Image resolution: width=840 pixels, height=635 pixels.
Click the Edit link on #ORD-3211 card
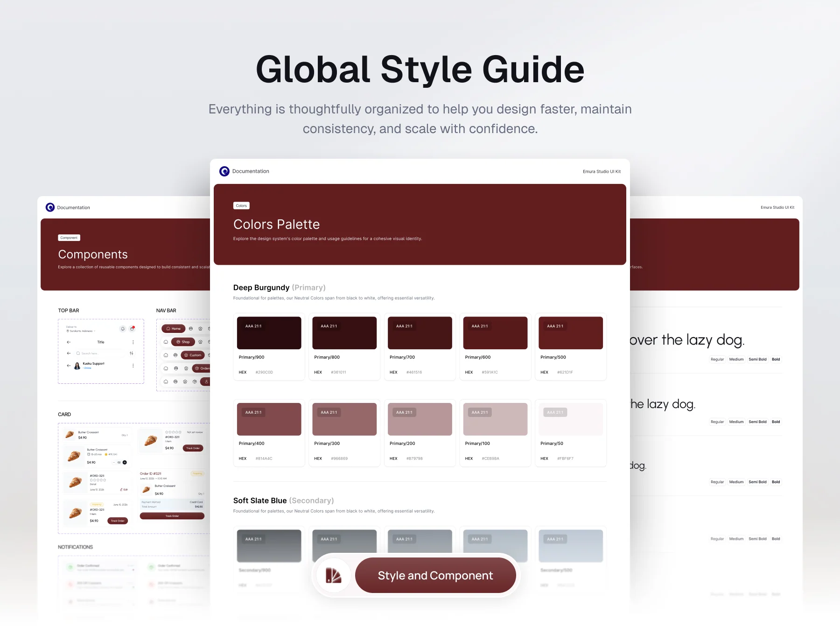[x=124, y=490]
